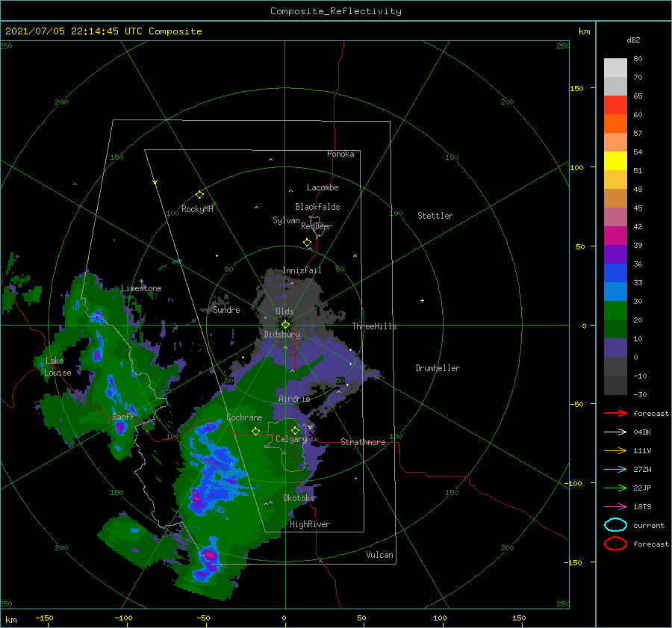This screenshot has height=628, width=672.
Task: Click the red forecast arrow in legend
Action: pos(615,413)
